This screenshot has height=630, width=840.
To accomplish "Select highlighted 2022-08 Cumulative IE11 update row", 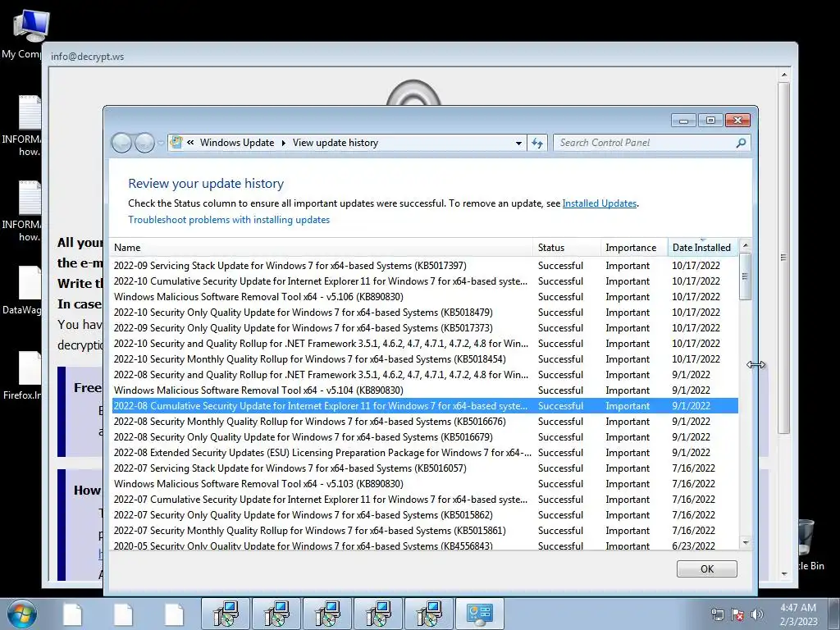I will pyautogui.click(x=425, y=405).
